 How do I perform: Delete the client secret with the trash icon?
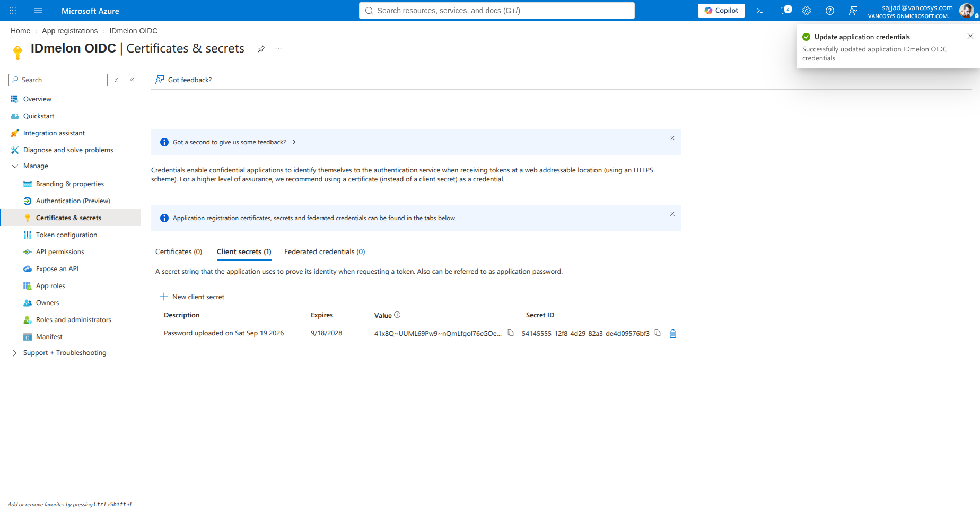coord(673,334)
